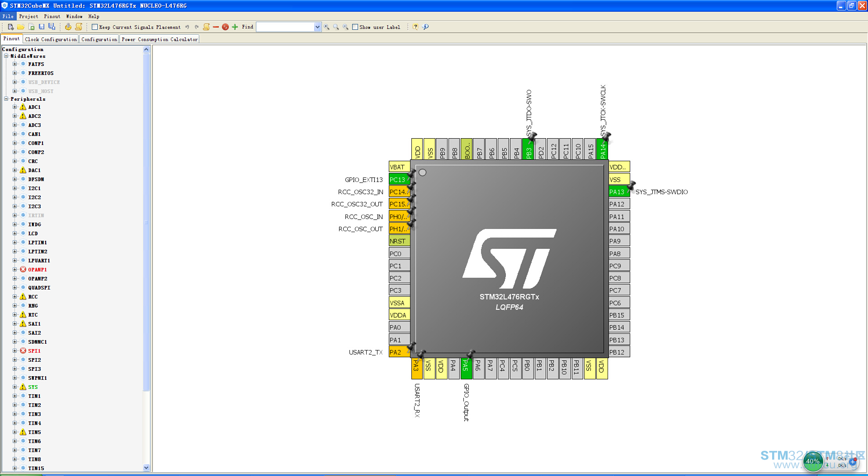Select the TIM8 peripheral row
868x476 pixels.
tap(34, 459)
